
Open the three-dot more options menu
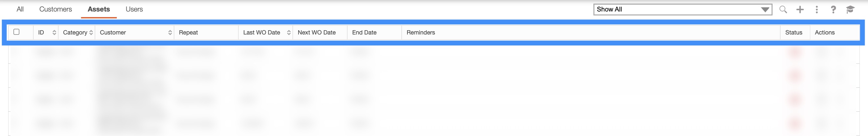click(x=816, y=10)
